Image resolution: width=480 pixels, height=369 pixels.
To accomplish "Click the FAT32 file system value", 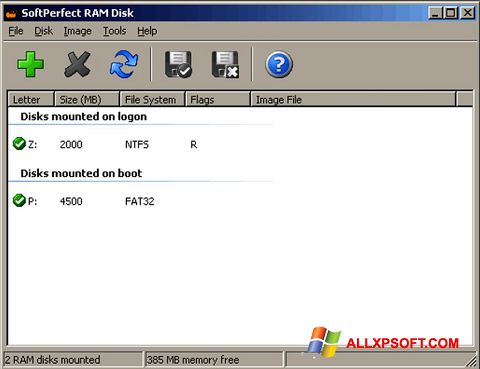I will [x=139, y=201].
